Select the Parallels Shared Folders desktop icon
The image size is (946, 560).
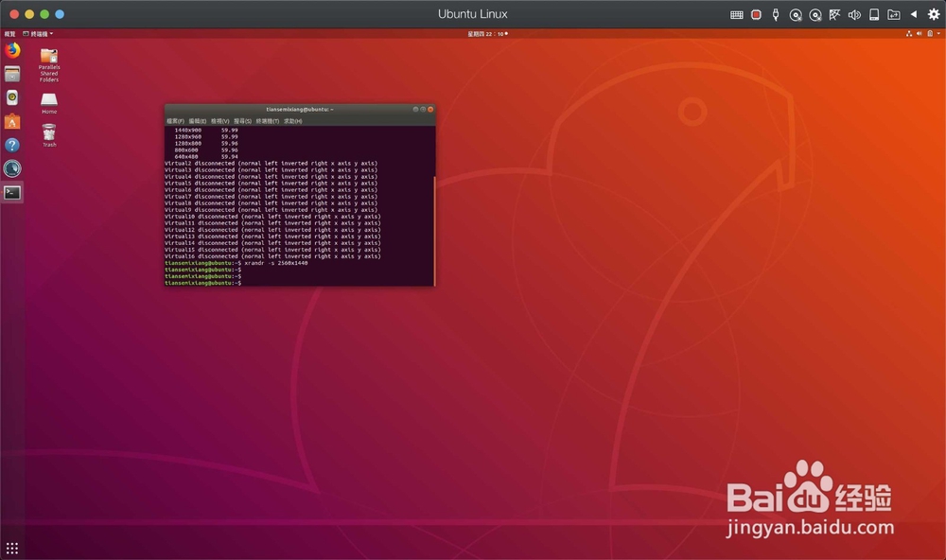pos(49,65)
